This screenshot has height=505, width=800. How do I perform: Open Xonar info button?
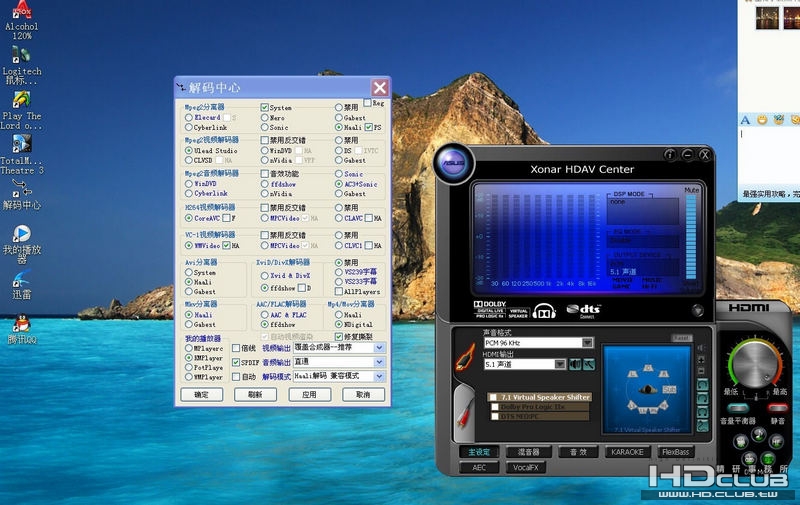670,155
